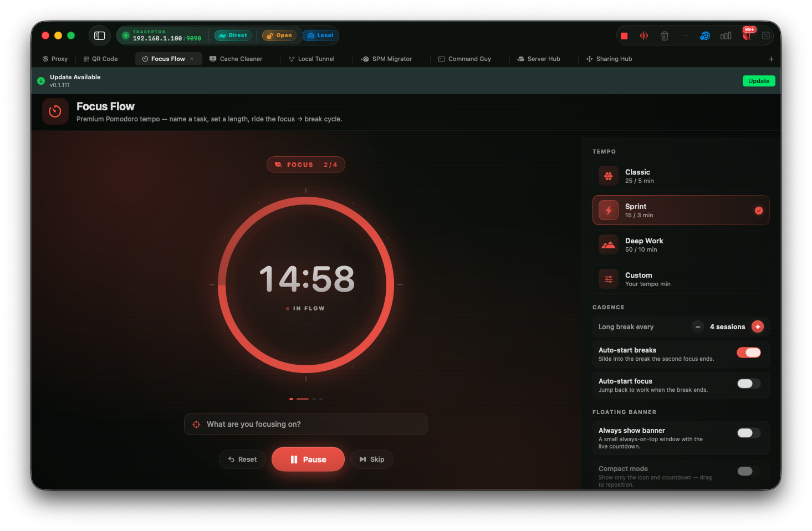
Task: Open the Cache Cleaner tab
Action: pos(236,59)
